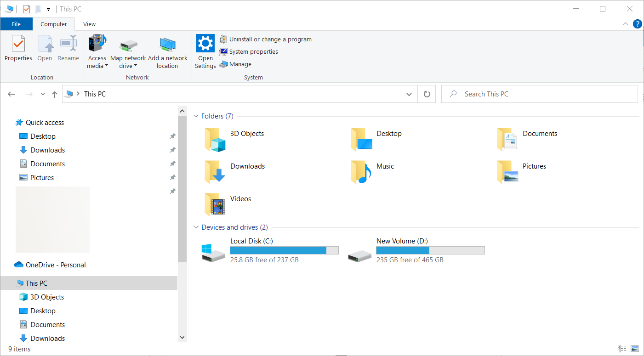The height and width of the screenshot is (356, 644).
Task: Switch to large thumbnails view in status bar
Action: pyautogui.click(x=635, y=349)
